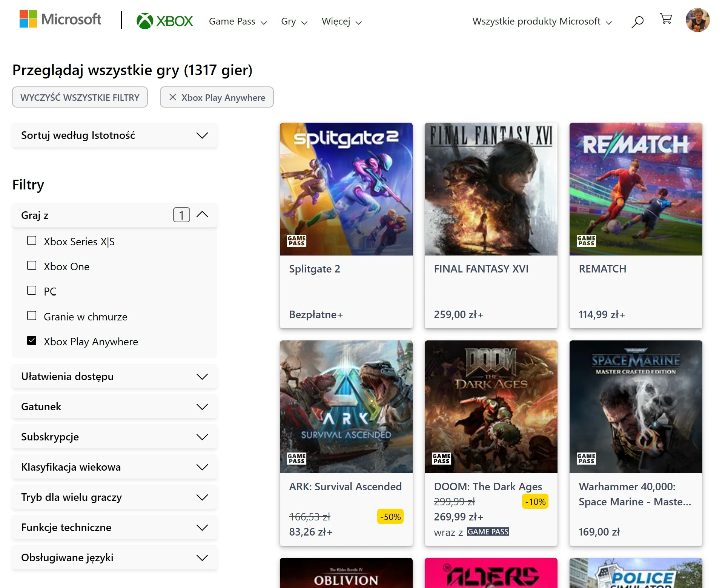
Task: Click the GAME PASS label under DOOM price
Action: pos(488,532)
